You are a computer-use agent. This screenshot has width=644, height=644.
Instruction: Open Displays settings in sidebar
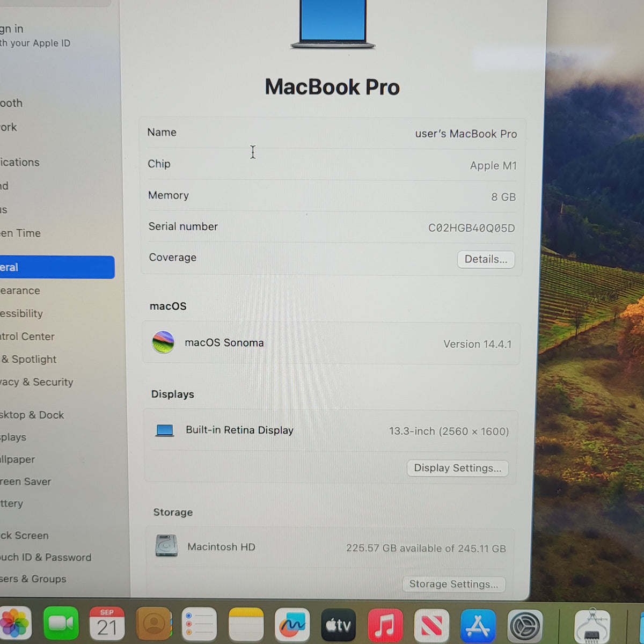pyautogui.click(x=13, y=437)
